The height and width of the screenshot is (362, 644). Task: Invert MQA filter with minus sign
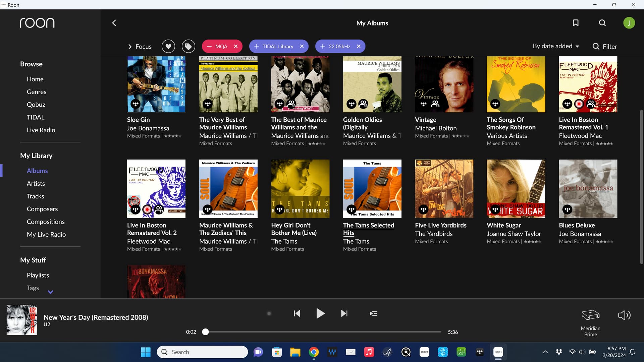click(209, 46)
